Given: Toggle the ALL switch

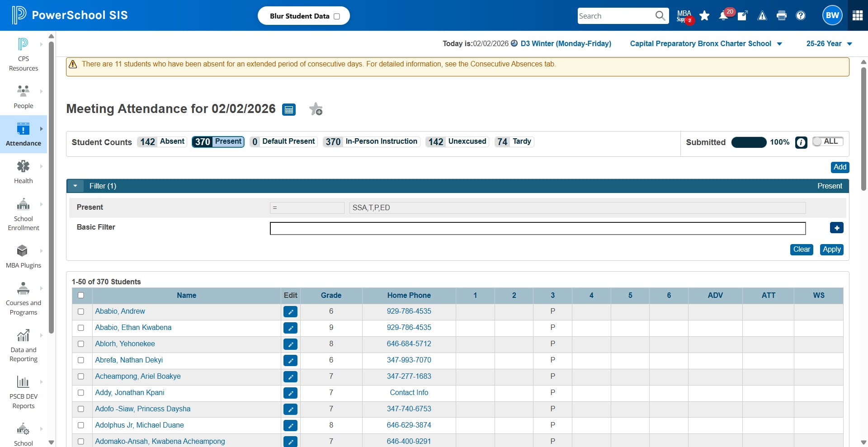Looking at the screenshot, I should [827, 141].
